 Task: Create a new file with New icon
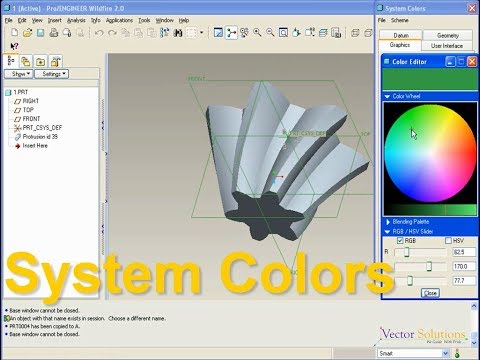[x=14, y=33]
